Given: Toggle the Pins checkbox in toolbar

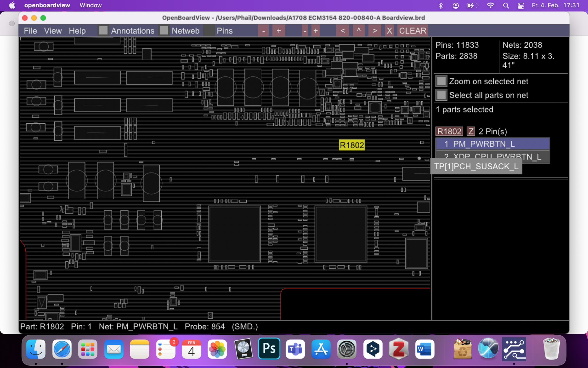Looking at the screenshot, I should (209, 31).
